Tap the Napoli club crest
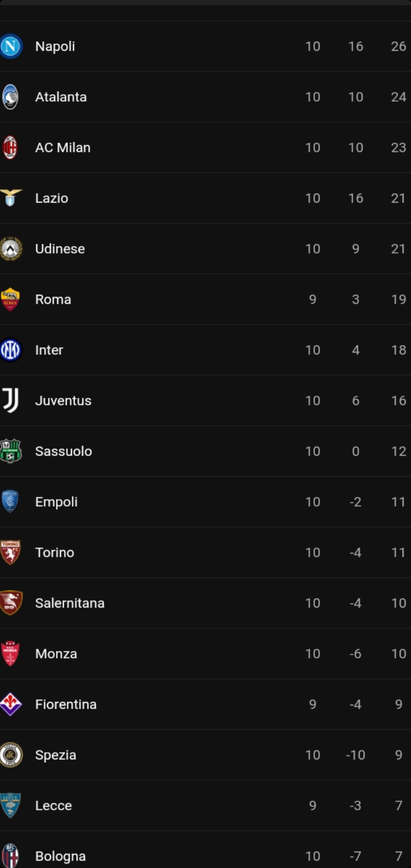This screenshot has width=411, height=868. 11,46
